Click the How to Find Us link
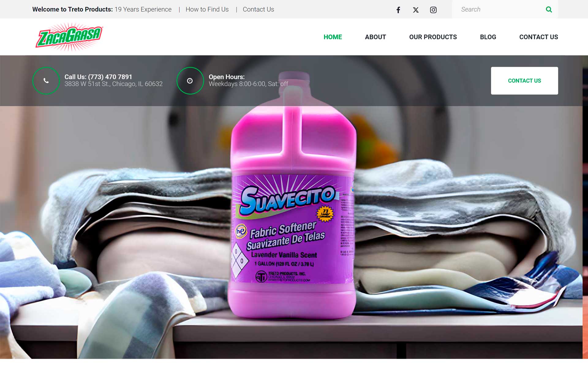588x392 pixels. [207, 9]
